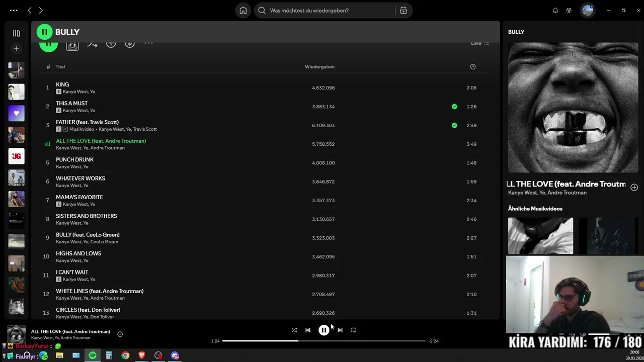The image size is (644, 362).
Task: Select track THIS A MUST
Action: point(71,103)
